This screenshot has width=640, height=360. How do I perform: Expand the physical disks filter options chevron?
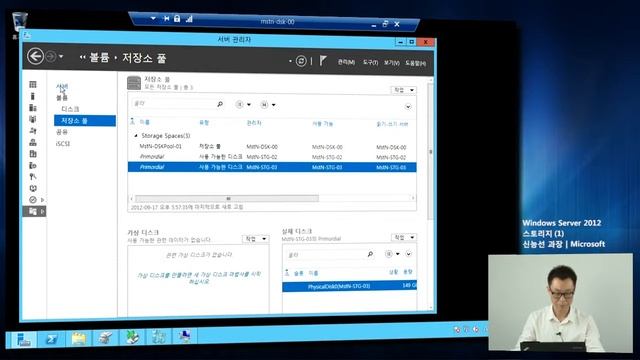click(x=409, y=254)
